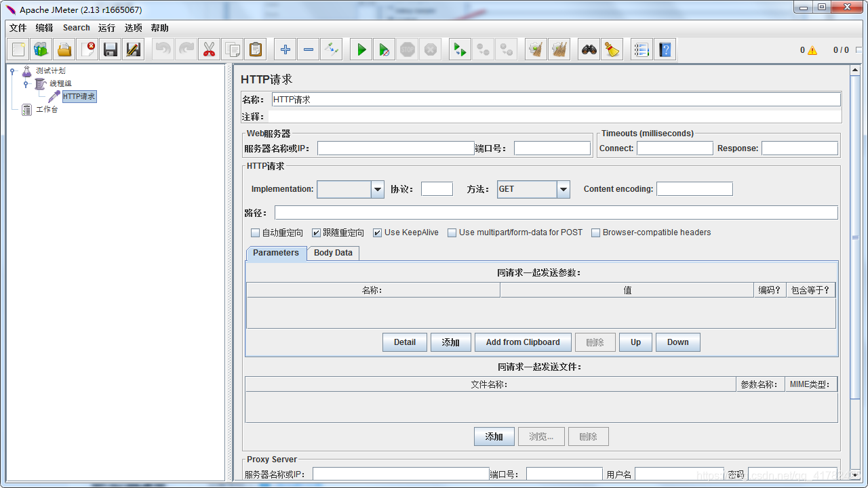Screen dimensions: 868x488
Task: Click the Web服务器 服务器名称或IP field
Action: pyautogui.click(x=396, y=148)
